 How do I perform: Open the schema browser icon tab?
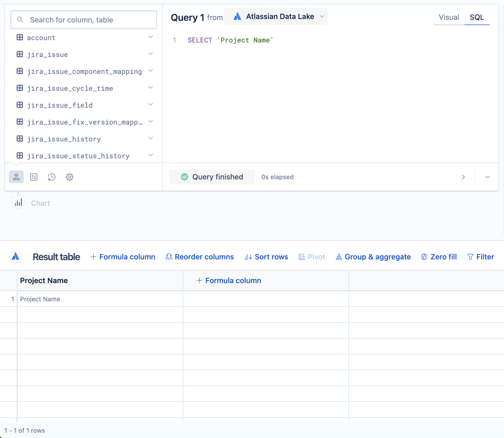[16, 177]
